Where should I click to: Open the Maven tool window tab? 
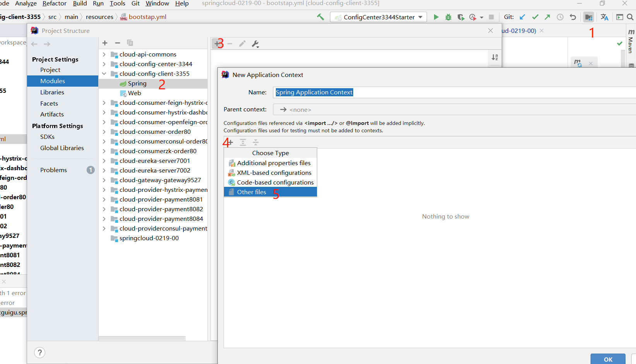click(631, 41)
